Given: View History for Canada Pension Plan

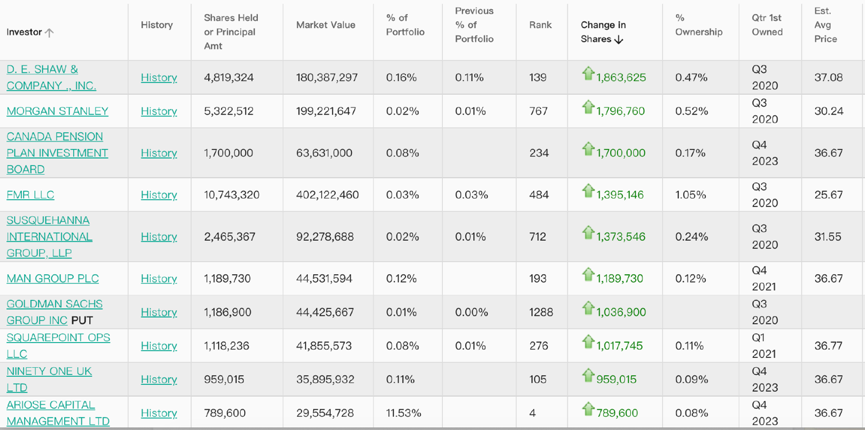Looking at the screenshot, I should 158,153.
